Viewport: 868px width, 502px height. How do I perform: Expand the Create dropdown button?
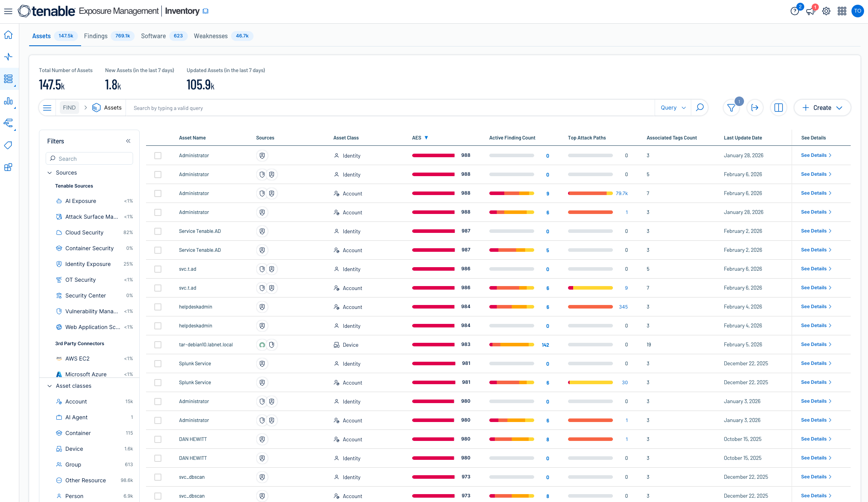(822, 108)
